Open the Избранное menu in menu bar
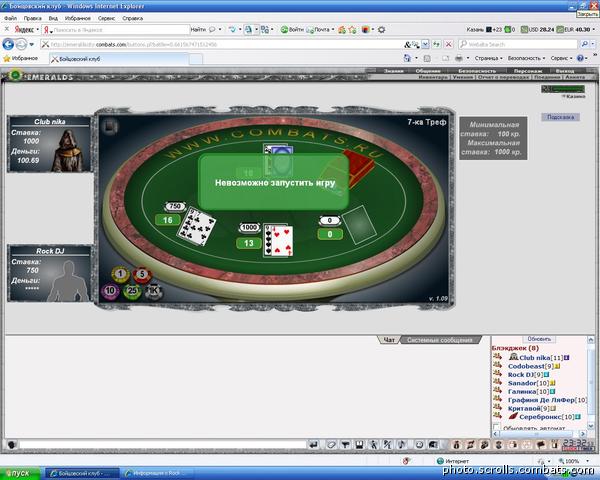Screen dimensions: 600x480 tap(78, 18)
